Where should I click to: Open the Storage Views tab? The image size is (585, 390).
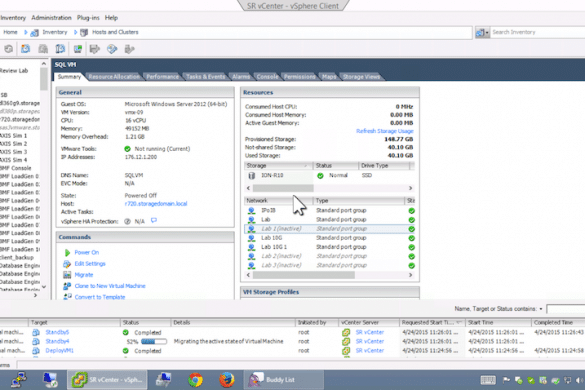(x=361, y=77)
